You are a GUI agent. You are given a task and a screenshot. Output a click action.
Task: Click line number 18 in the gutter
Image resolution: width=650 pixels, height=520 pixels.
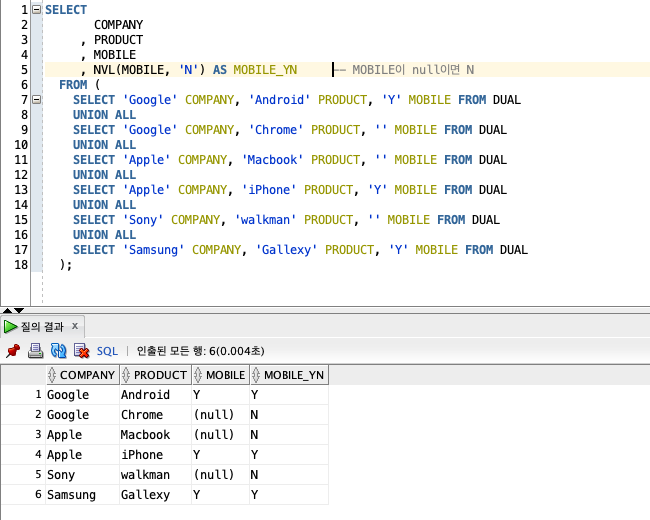(21, 265)
